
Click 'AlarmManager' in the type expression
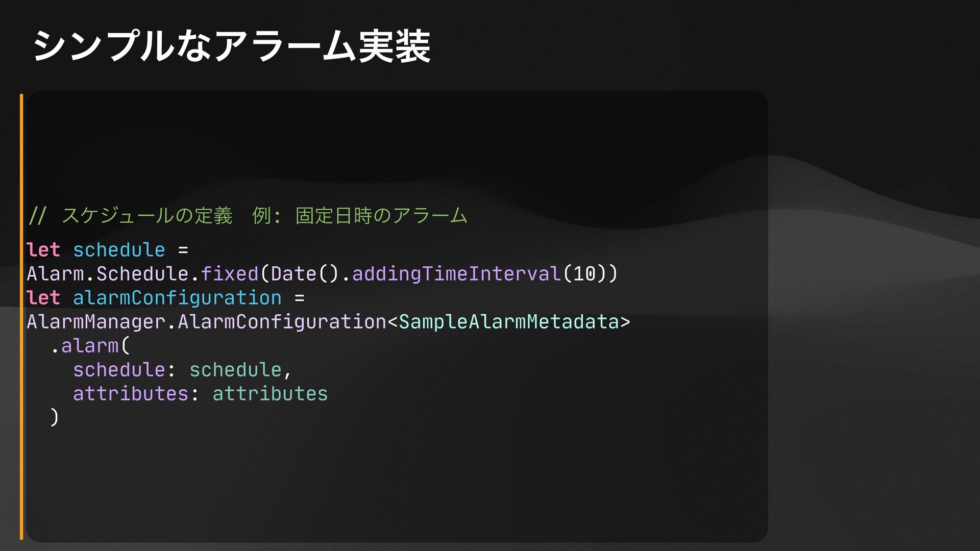[96, 322]
